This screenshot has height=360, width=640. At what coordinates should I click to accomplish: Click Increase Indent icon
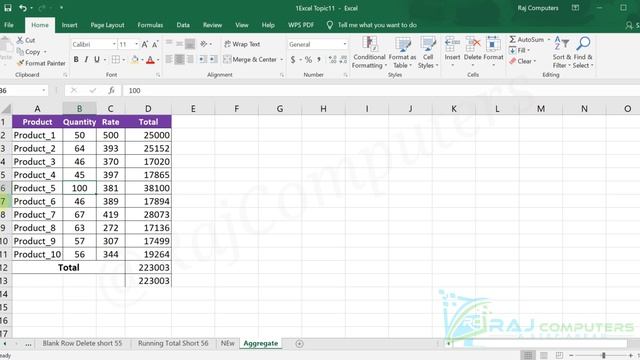(213, 60)
